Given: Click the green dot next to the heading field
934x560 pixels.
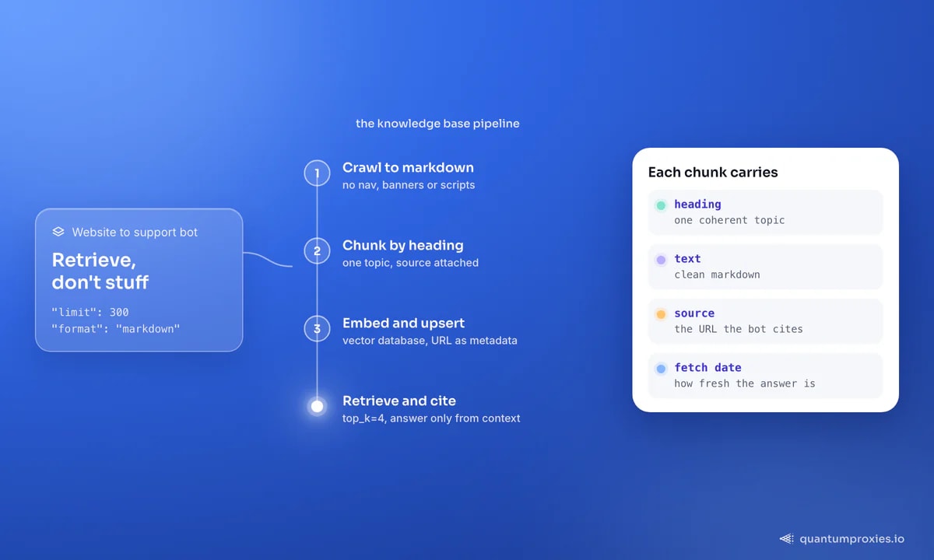Looking at the screenshot, I should coord(661,205).
